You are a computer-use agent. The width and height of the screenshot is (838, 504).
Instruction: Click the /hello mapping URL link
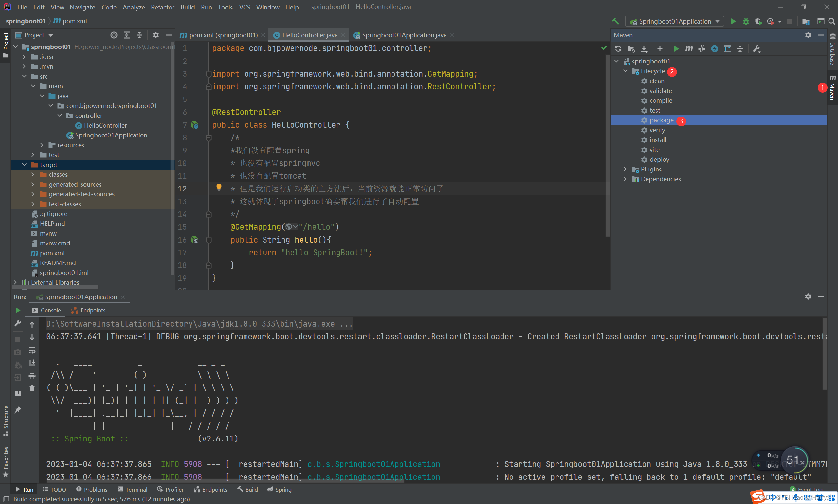[317, 227]
